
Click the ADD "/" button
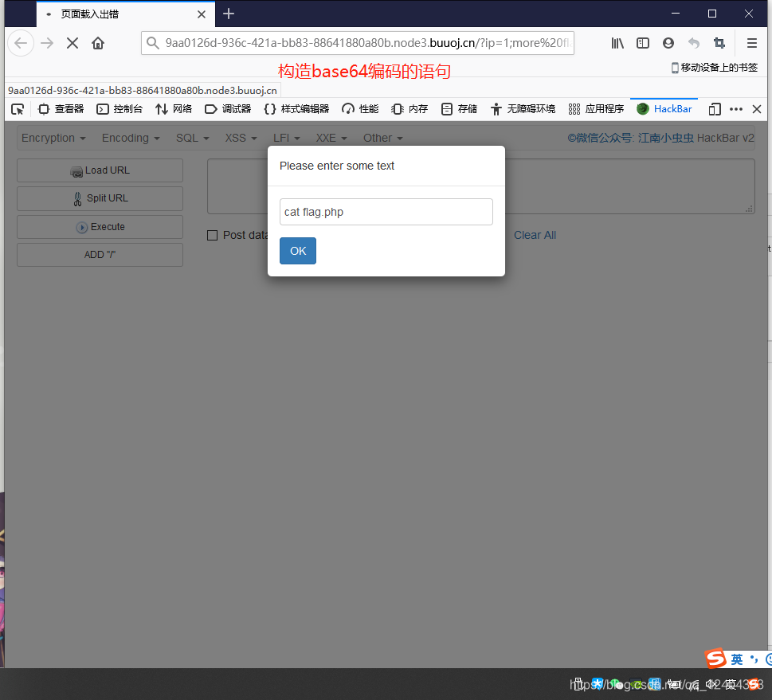click(x=100, y=255)
